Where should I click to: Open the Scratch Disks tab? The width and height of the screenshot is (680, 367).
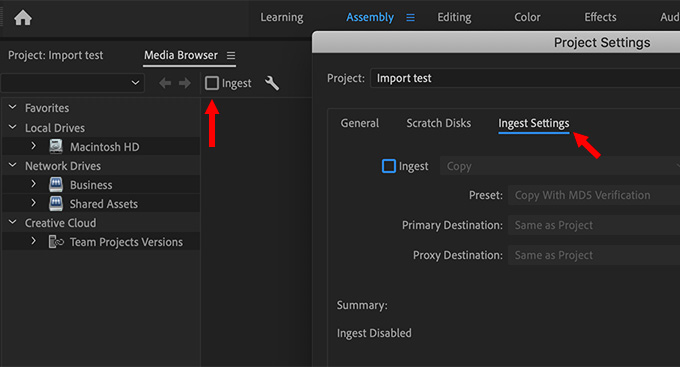click(x=438, y=123)
